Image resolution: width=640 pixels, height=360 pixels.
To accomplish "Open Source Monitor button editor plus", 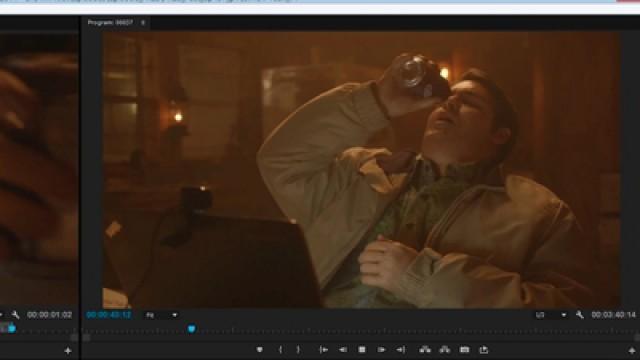I will (68, 351).
